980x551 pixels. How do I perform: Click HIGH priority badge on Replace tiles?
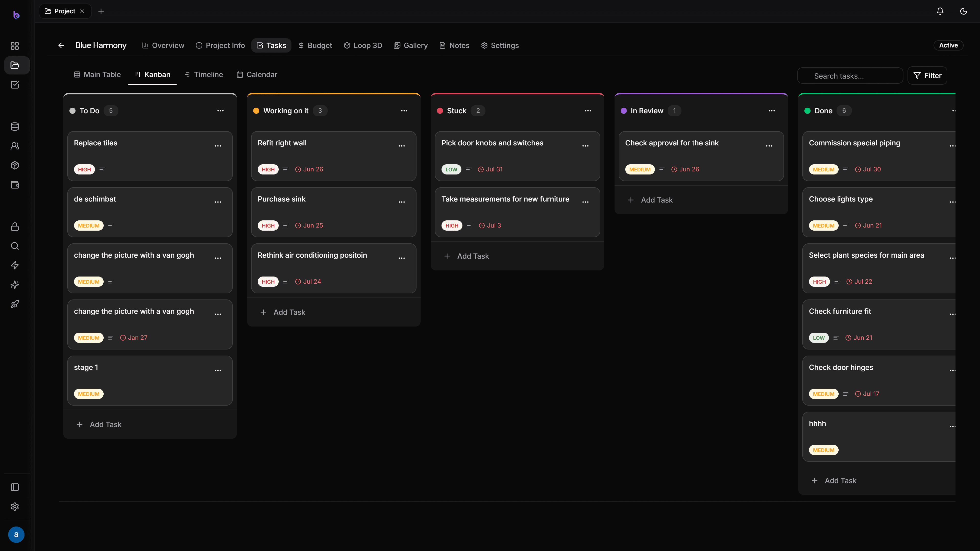84,170
